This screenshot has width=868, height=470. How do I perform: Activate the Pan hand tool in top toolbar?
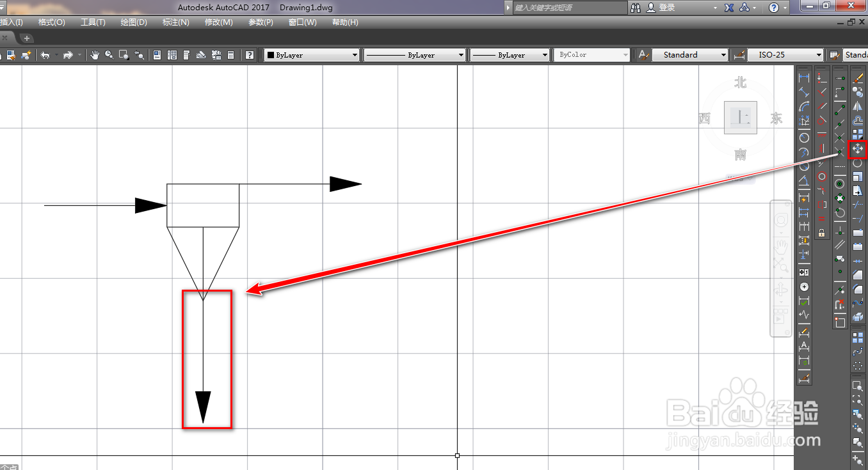(95, 55)
